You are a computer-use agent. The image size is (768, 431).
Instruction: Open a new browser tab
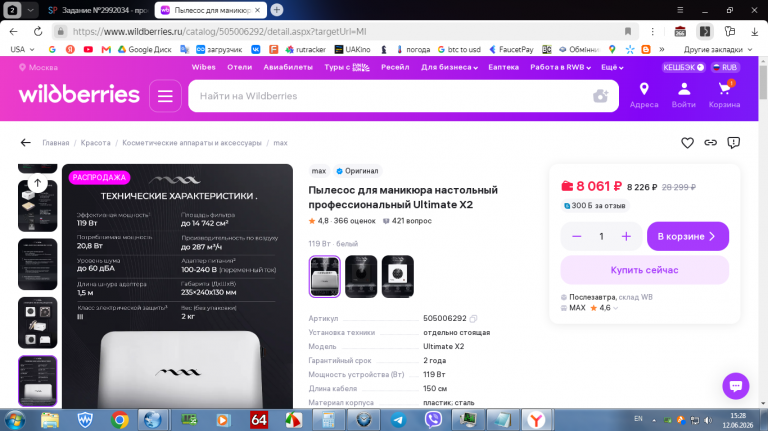(277, 10)
